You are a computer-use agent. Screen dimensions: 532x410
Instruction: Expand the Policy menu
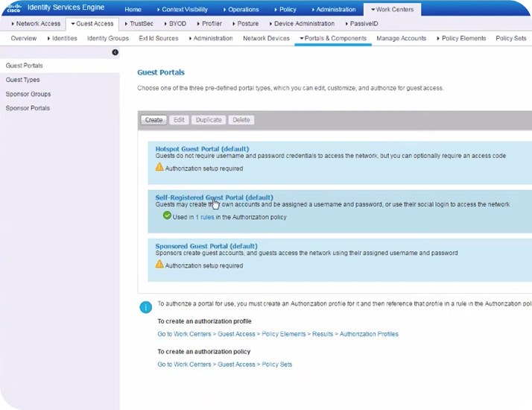pyautogui.click(x=285, y=10)
